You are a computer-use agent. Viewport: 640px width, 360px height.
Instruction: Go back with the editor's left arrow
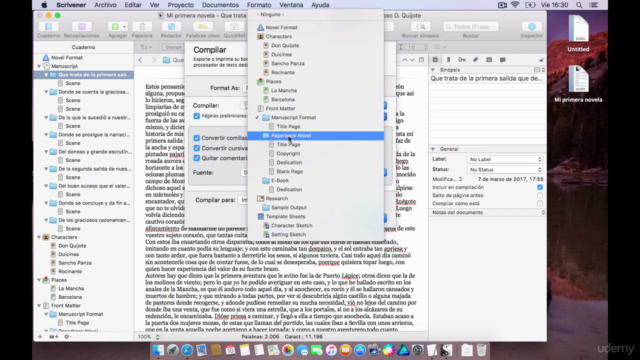pyautogui.click(x=140, y=60)
